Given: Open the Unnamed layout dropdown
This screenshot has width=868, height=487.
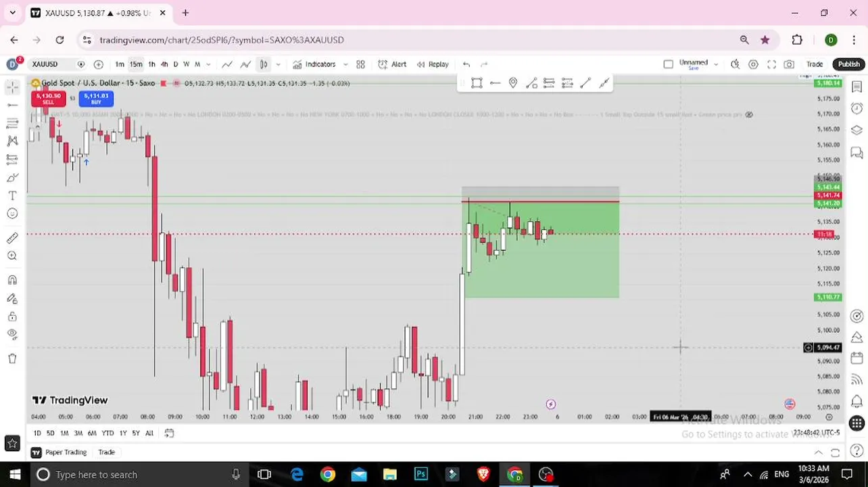Looking at the screenshot, I should pyautogui.click(x=716, y=64).
